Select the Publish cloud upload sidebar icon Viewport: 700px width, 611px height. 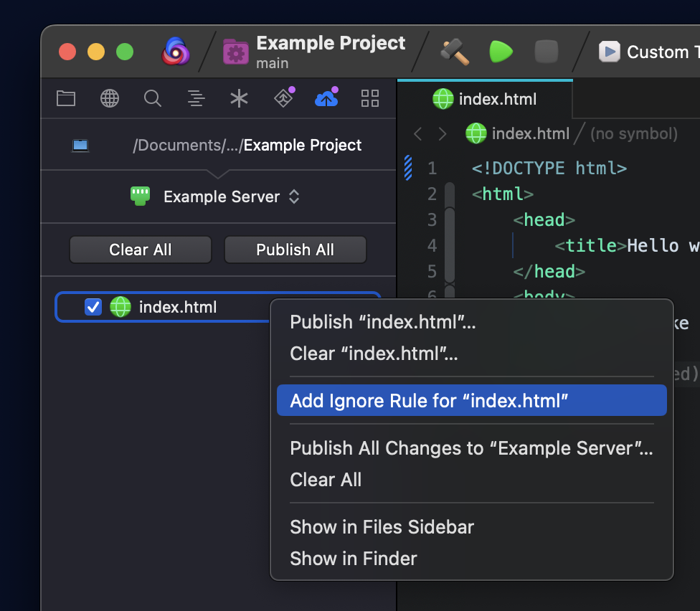click(327, 98)
